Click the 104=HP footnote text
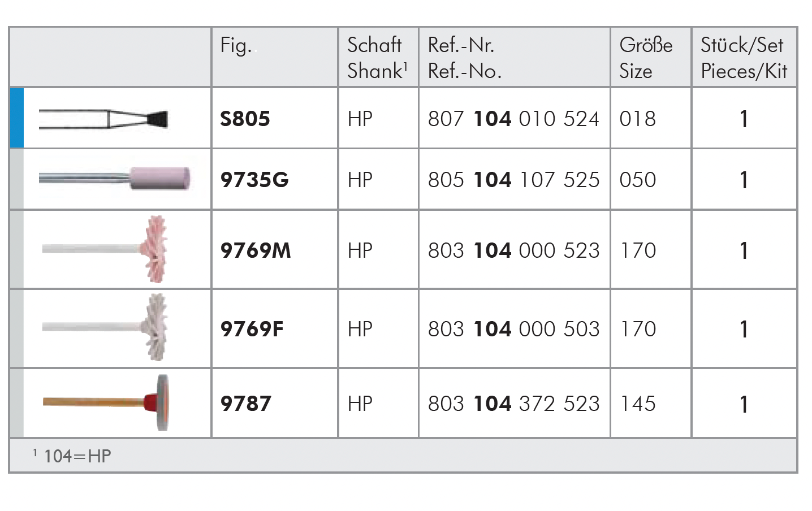 coord(77,456)
